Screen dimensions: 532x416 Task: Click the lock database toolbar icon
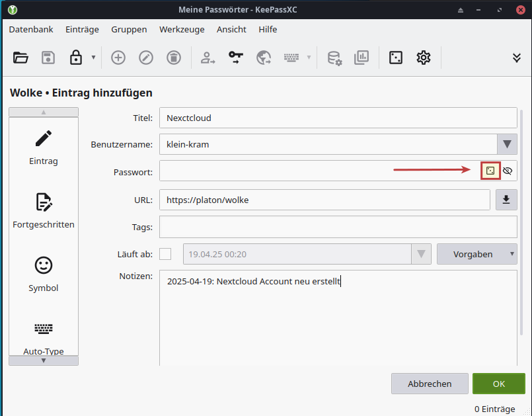tap(76, 58)
